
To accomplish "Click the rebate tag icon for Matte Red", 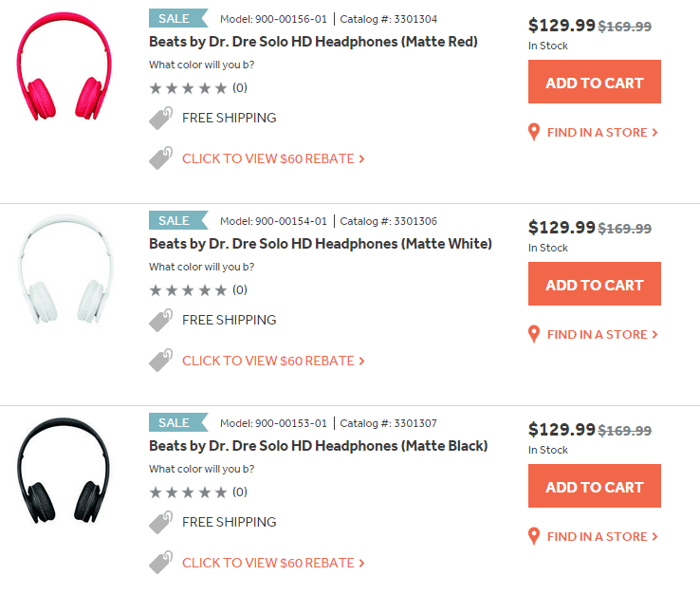I will [x=160, y=158].
